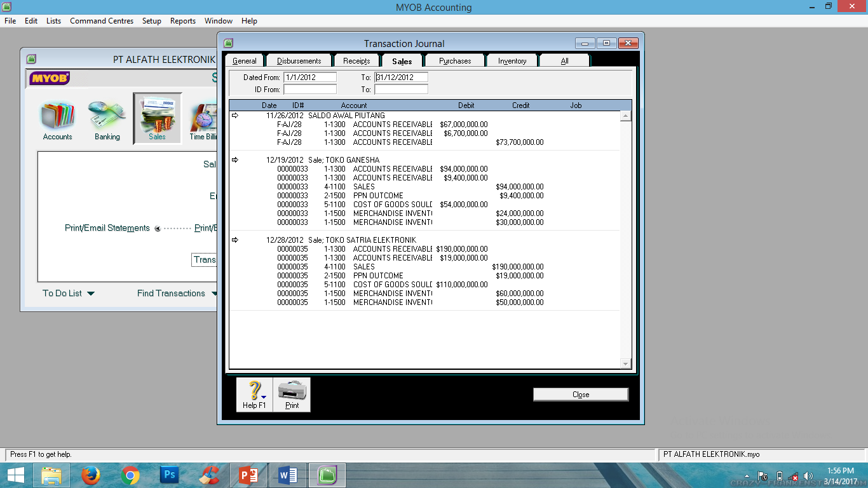Select the Sales command centre icon
Viewport: 868px width, 488px height.
point(157,119)
